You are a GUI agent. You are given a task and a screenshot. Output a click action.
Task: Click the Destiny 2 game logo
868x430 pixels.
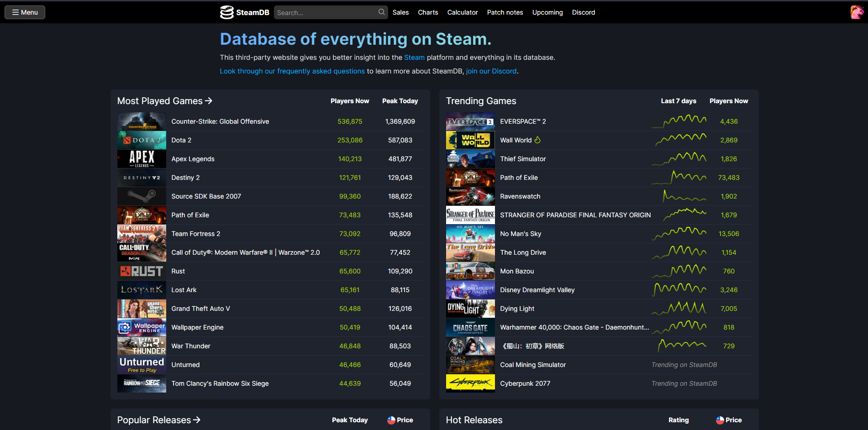pos(142,178)
